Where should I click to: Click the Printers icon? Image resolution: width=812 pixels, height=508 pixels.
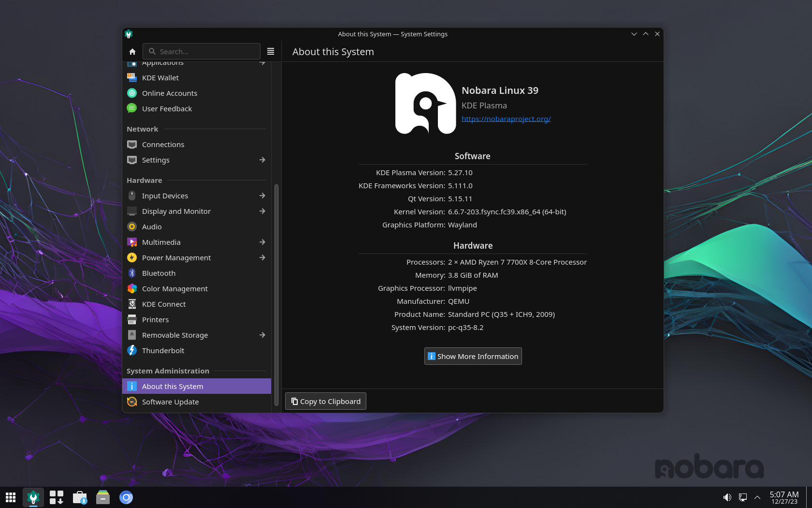click(x=132, y=319)
